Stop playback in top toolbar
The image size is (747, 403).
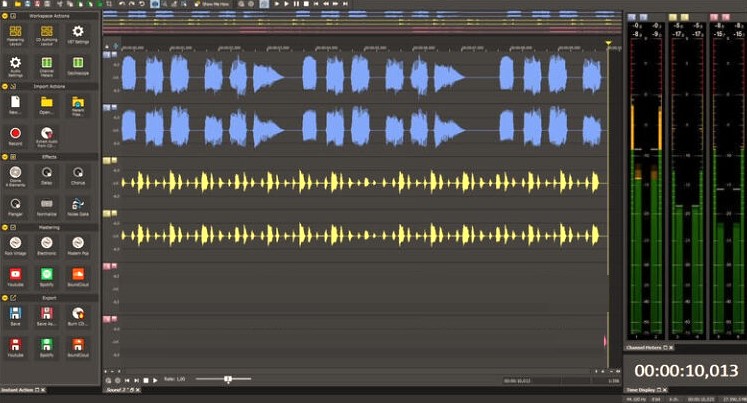(306, 4)
